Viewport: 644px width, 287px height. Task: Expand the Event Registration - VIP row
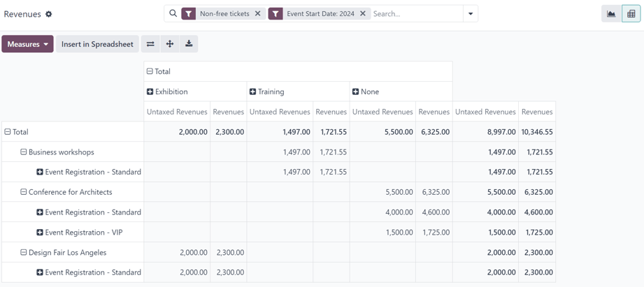pyautogui.click(x=40, y=232)
